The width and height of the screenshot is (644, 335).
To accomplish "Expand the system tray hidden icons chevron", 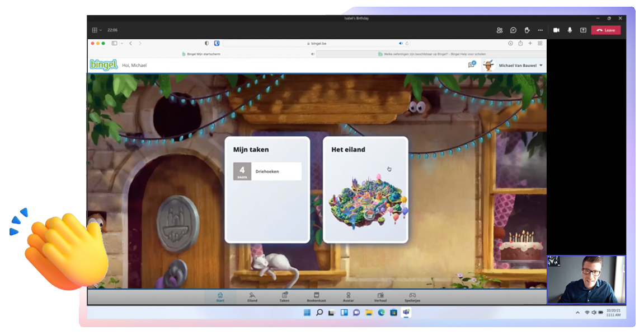I will click(577, 313).
